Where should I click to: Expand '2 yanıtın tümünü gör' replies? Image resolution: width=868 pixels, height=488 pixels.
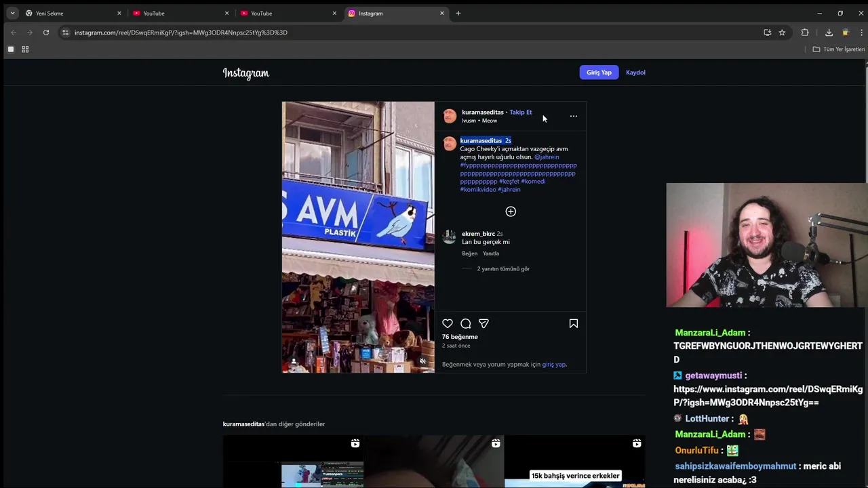[503, 269]
